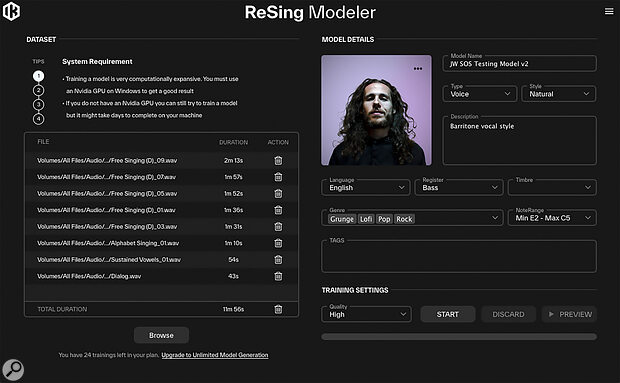Click the DURATION column header

point(234,142)
